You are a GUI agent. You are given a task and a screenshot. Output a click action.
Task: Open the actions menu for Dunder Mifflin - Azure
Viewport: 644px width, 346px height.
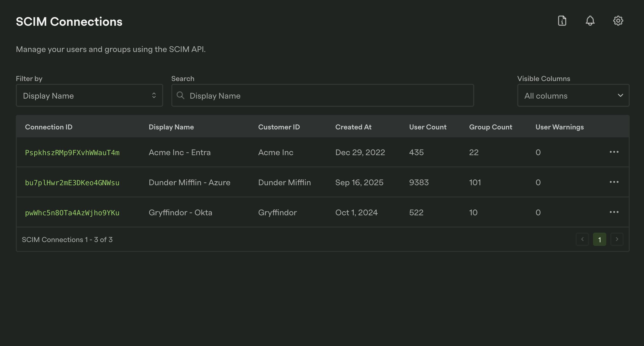(x=614, y=182)
